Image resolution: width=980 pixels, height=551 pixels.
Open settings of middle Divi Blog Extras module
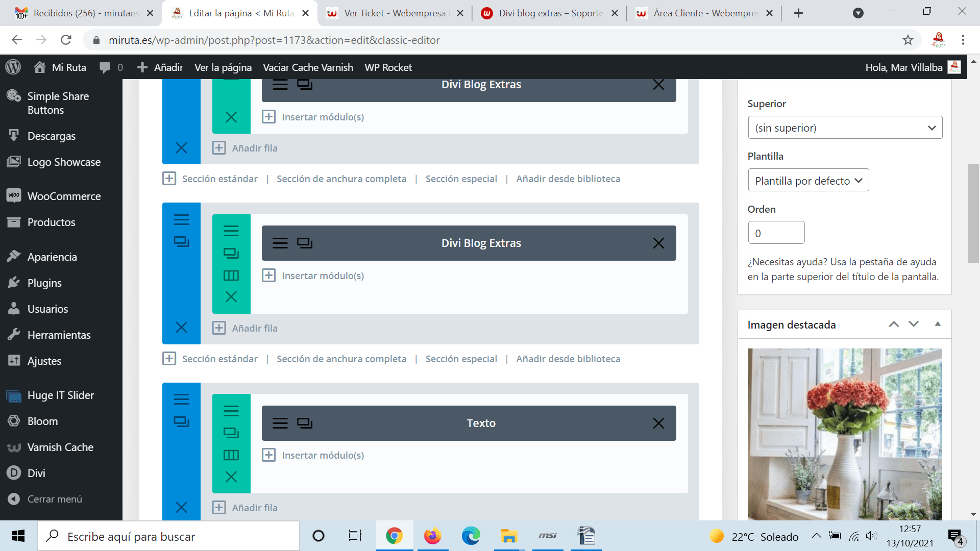(280, 243)
